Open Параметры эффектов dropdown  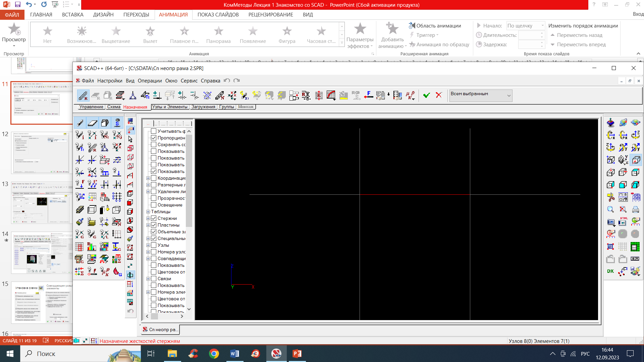pyautogui.click(x=360, y=36)
